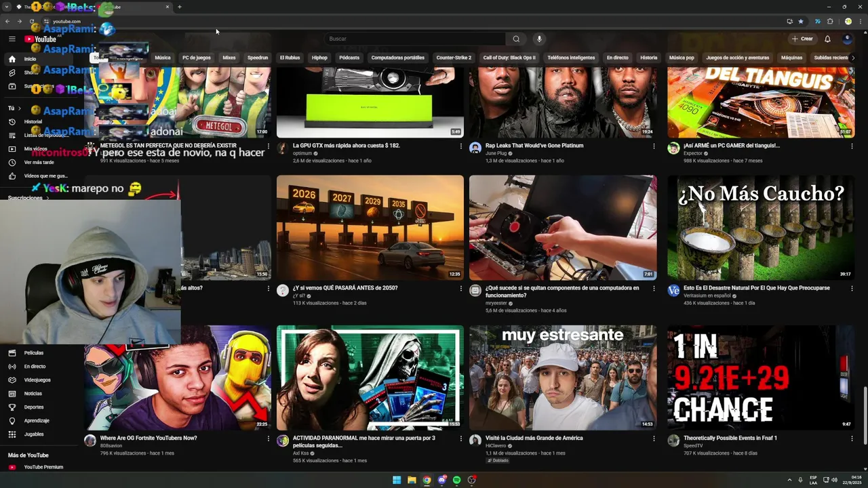Open the YouTube hamburger guide menu
Screen dimensions: 868x488
tap(12, 39)
